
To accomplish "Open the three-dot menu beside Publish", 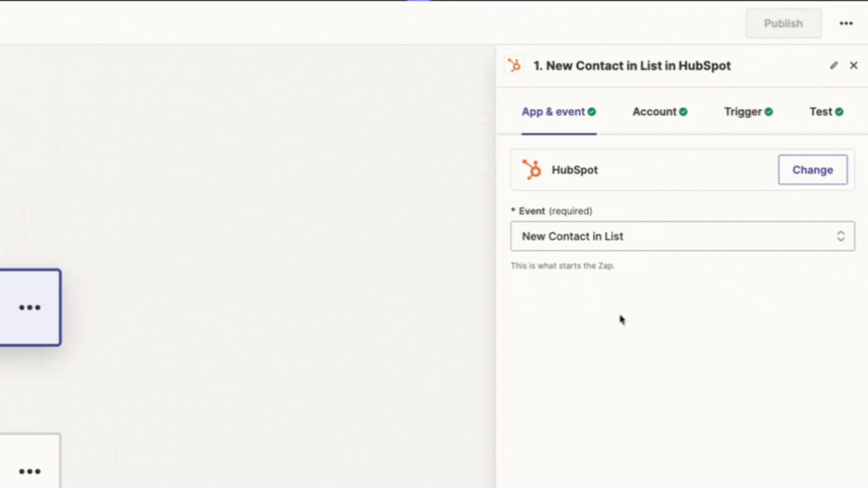I will [x=846, y=23].
